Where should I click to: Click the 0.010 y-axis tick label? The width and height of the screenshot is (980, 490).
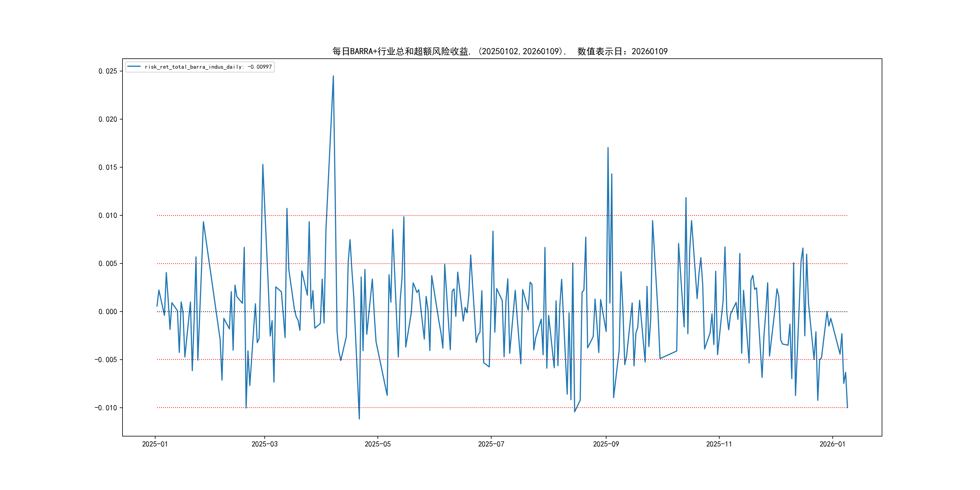click(108, 215)
